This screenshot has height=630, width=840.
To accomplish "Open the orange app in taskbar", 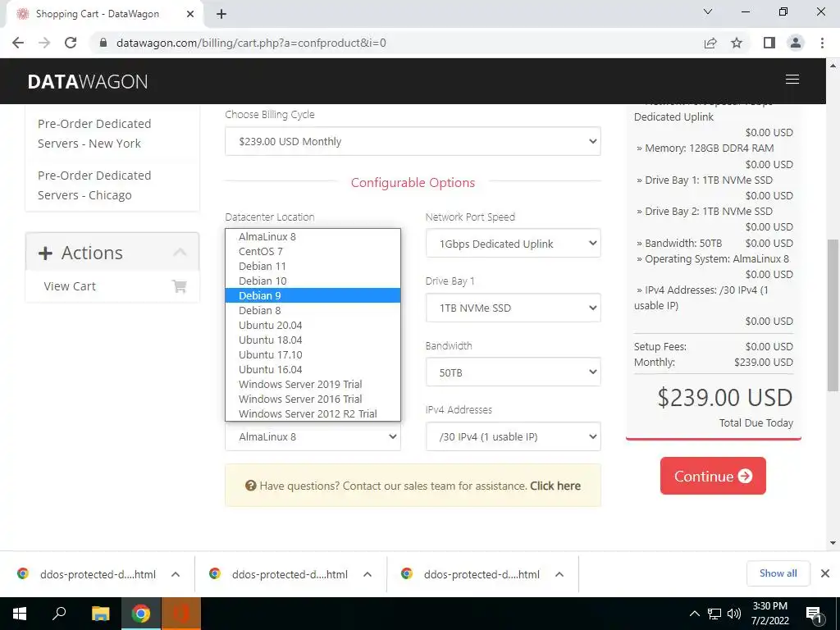I will 181,614.
